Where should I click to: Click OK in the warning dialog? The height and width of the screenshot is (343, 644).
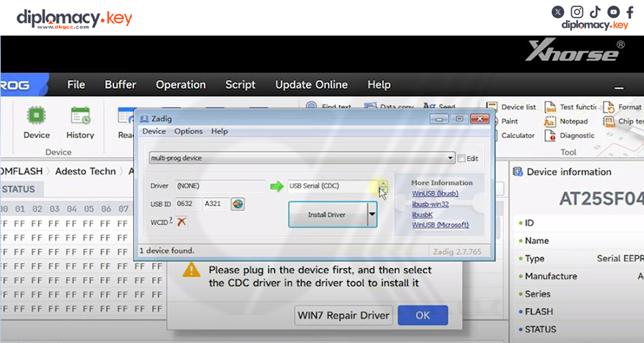click(423, 315)
